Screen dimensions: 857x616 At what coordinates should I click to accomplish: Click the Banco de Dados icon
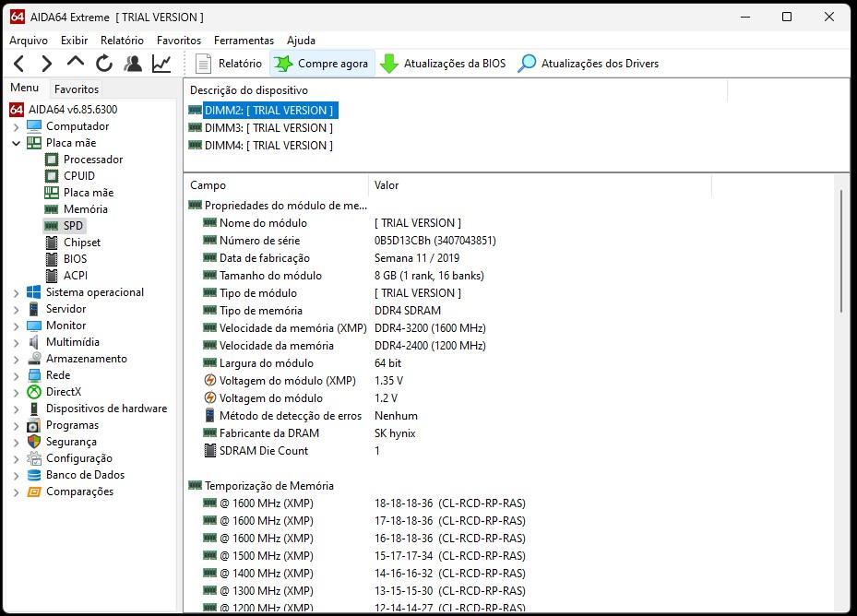[34, 475]
